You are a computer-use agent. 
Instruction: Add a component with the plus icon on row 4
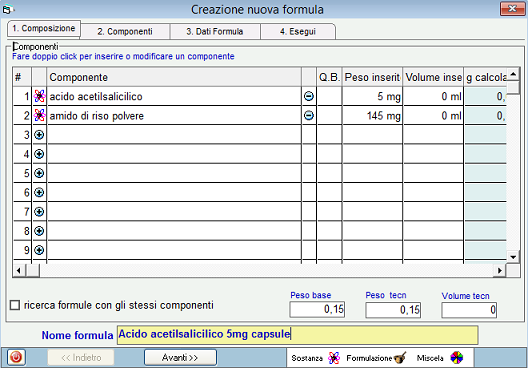pyautogui.click(x=39, y=154)
